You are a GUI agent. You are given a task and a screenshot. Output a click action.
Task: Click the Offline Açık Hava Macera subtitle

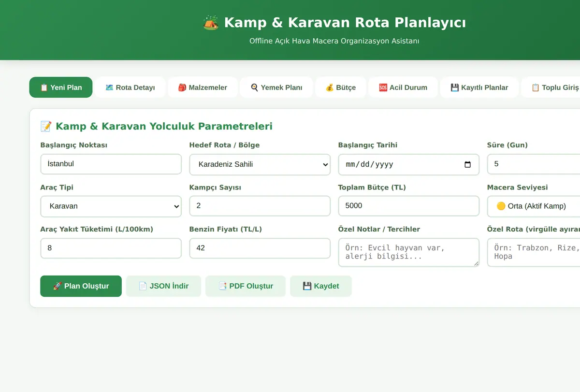334,41
